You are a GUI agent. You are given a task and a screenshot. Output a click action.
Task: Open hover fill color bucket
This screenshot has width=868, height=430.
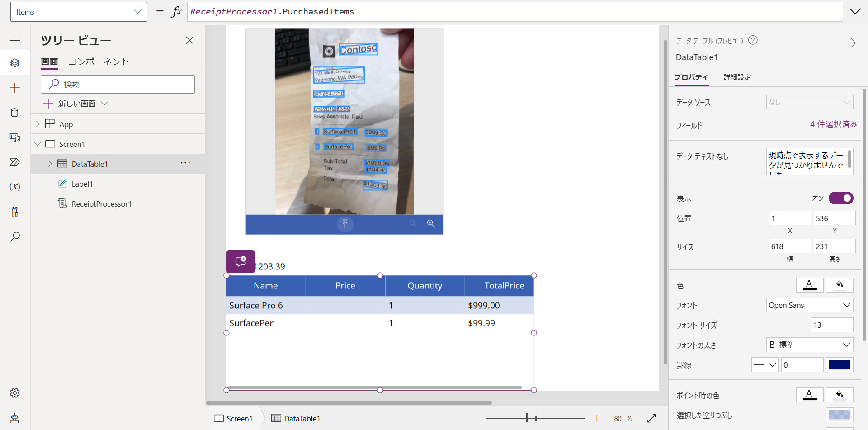[x=840, y=395]
